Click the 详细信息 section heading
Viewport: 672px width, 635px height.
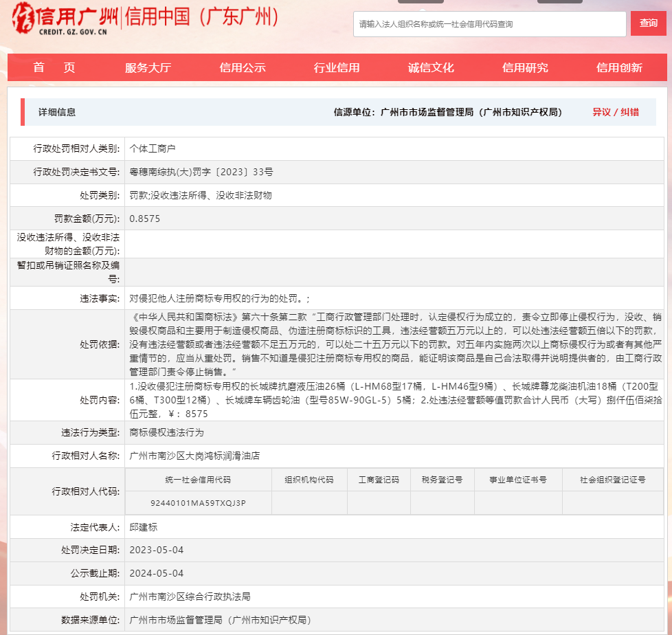point(57,112)
